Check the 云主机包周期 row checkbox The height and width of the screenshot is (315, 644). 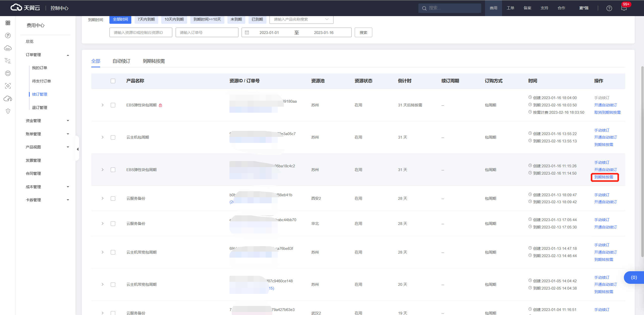tap(113, 137)
